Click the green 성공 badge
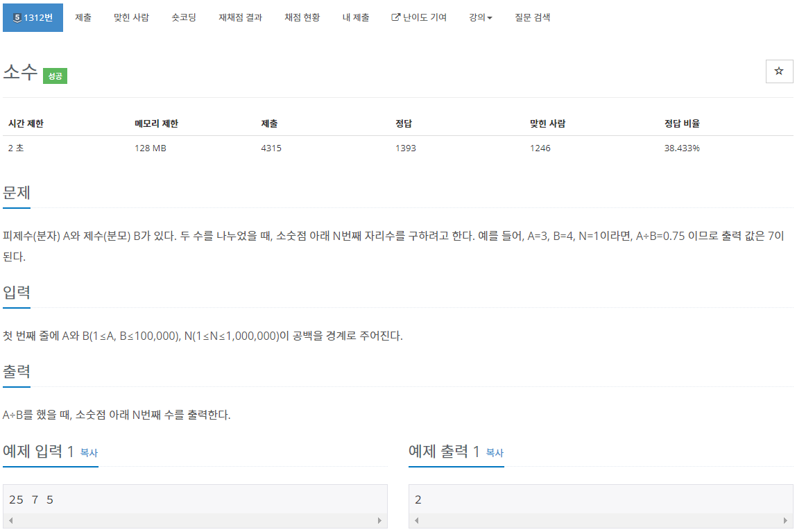Image resolution: width=797 pixels, height=532 pixels. 55,76
